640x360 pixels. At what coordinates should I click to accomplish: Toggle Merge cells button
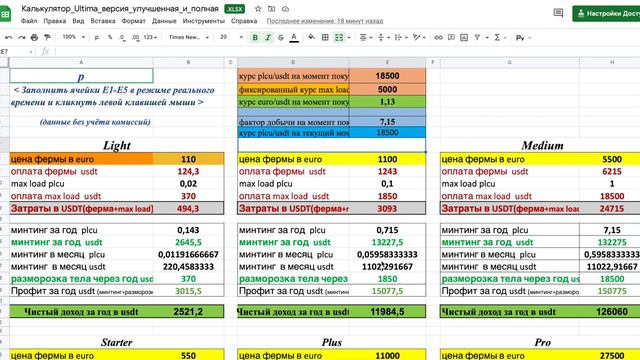(339, 38)
